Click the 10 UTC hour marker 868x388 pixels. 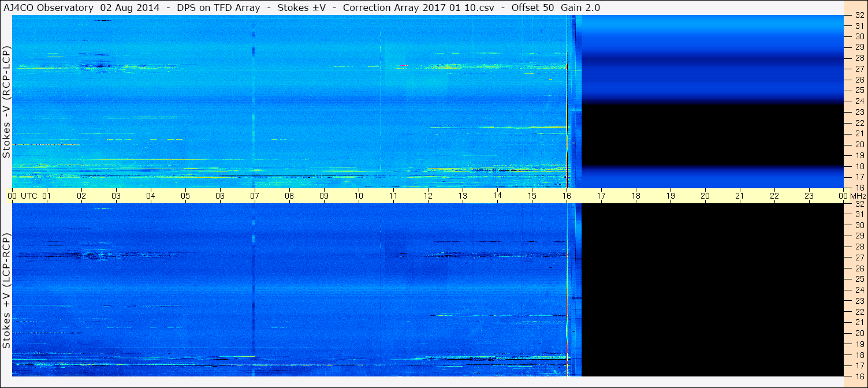(x=359, y=196)
